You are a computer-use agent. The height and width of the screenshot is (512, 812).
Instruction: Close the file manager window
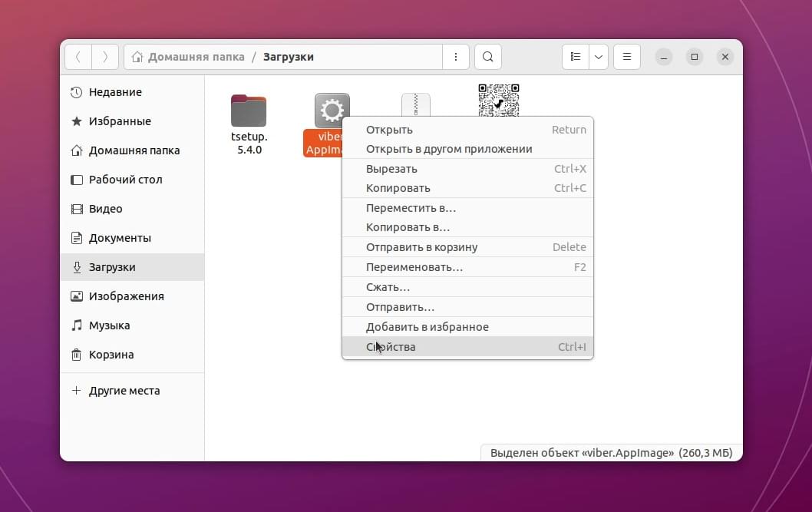pyautogui.click(x=725, y=57)
